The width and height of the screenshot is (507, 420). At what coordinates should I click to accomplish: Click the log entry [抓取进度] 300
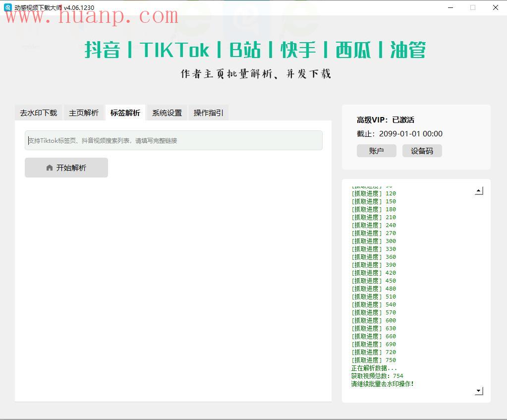pos(374,241)
